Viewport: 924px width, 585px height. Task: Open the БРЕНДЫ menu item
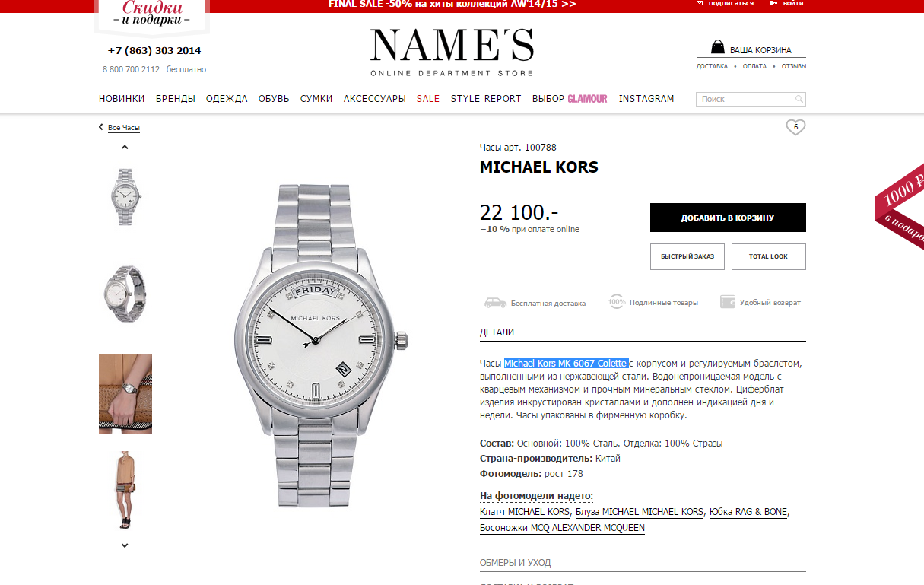(x=176, y=99)
